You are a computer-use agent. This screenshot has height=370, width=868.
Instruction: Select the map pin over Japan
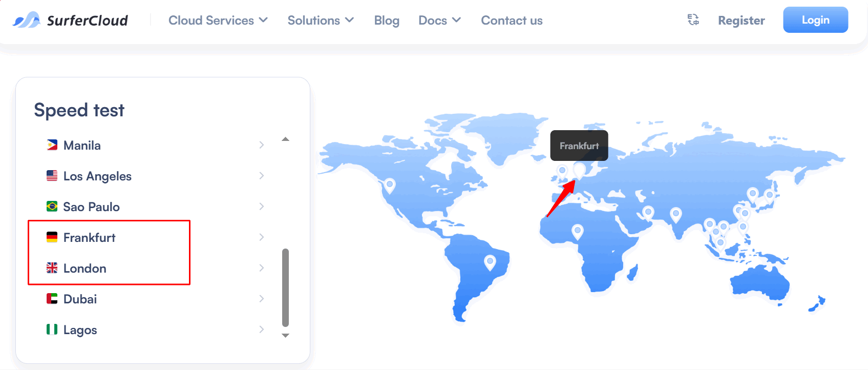click(x=769, y=196)
